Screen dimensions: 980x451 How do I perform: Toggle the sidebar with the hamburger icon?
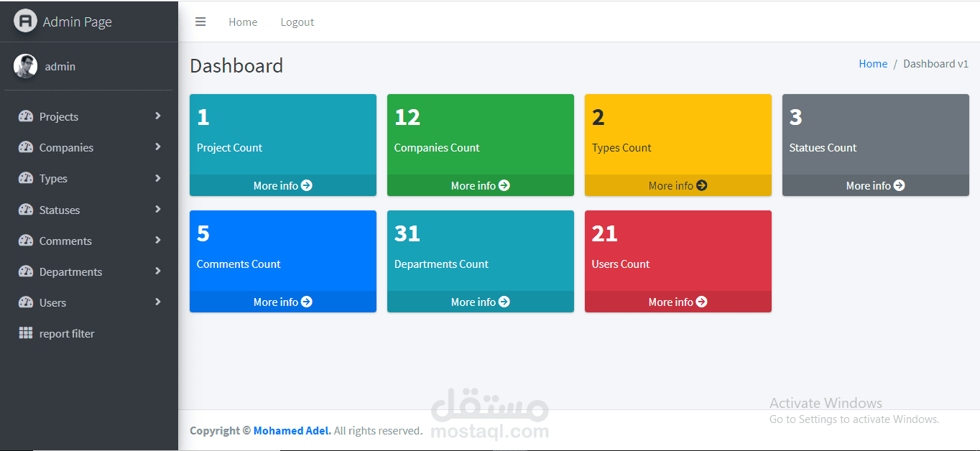click(x=200, y=22)
